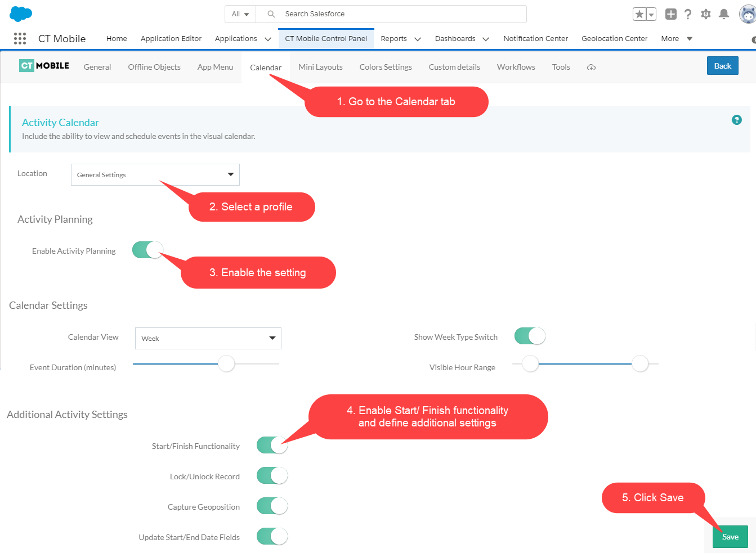Open the App Launcher grid icon
This screenshot has height=553, width=756.
coord(20,38)
